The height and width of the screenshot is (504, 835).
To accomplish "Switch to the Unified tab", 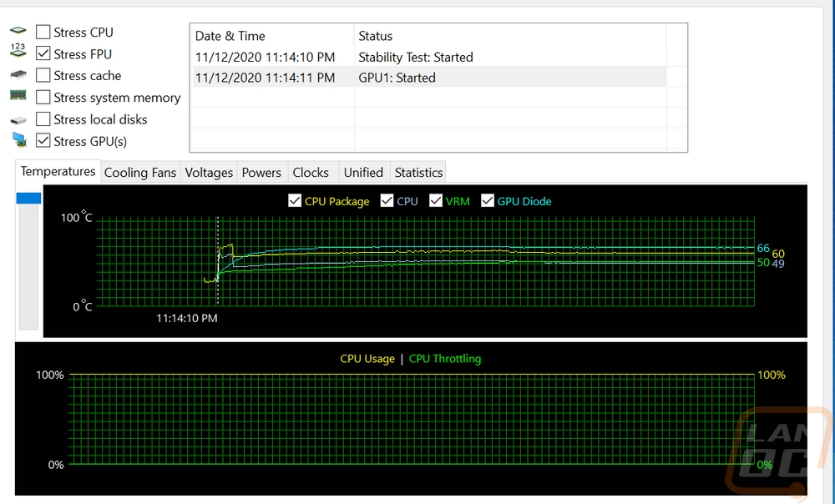I will click(x=364, y=173).
